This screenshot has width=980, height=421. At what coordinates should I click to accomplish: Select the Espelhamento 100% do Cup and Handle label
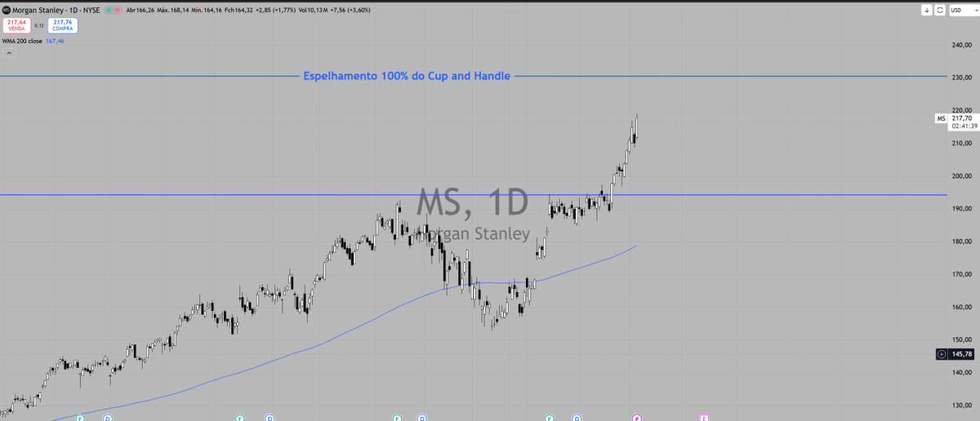coord(407,76)
